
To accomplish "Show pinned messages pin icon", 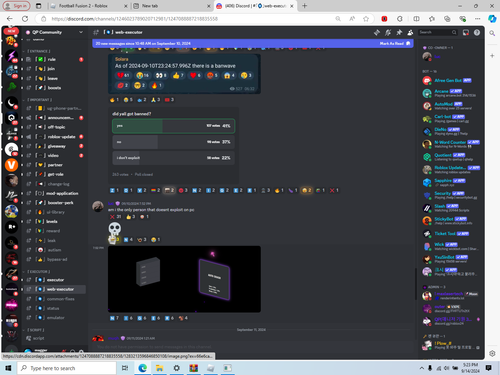I will click(399, 32).
